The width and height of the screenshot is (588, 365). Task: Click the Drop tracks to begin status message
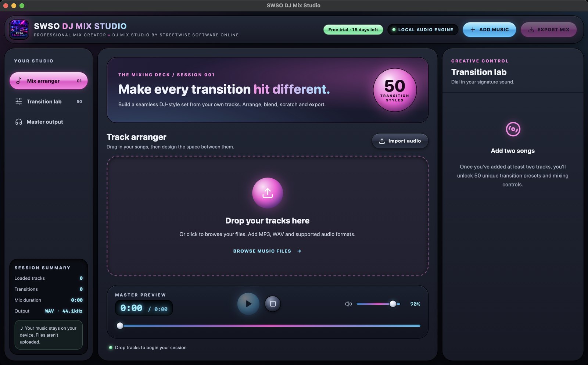(x=151, y=348)
